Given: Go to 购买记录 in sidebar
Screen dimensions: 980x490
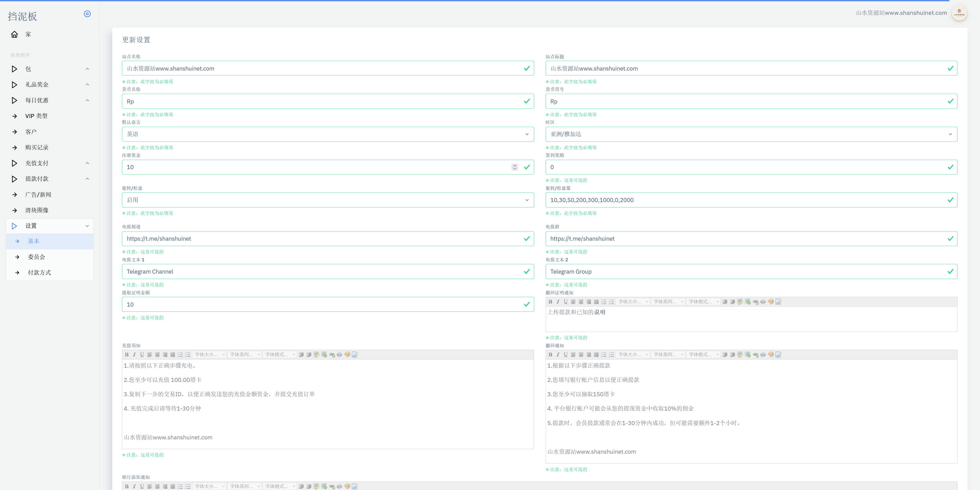Looking at the screenshot, I should (x=36, y=147).
